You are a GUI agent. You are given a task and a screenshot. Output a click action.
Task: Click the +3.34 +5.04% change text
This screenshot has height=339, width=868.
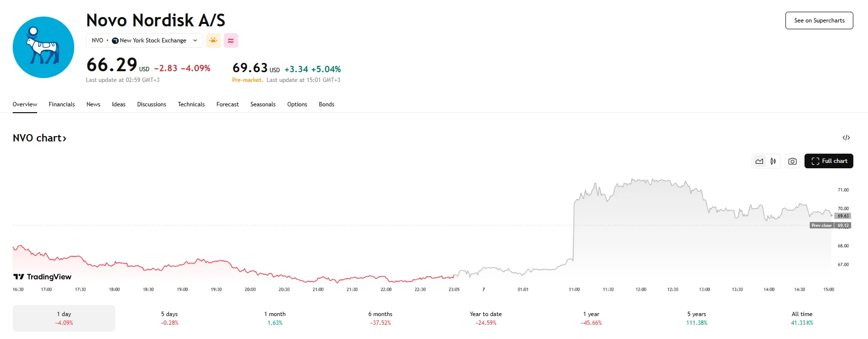313,69
